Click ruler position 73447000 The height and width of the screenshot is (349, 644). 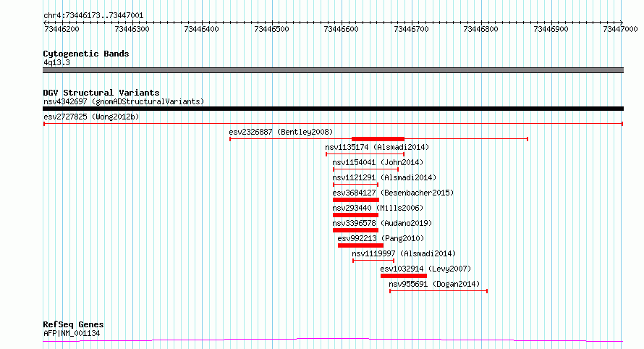click(x=620, y=29)
